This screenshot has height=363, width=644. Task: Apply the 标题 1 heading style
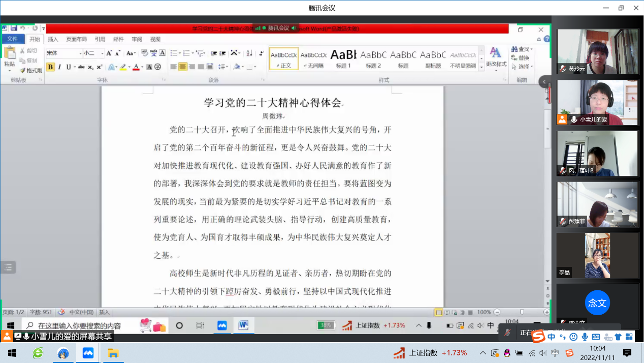click(x=344, y=58)
